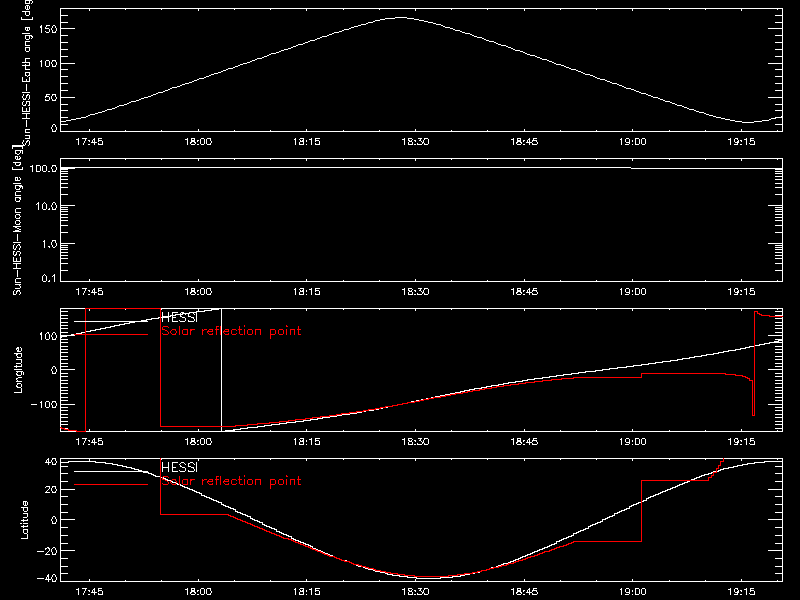Click the 0 tick on Longitude axis
Screen dimensions: 800x600
[x=54, y=370]
